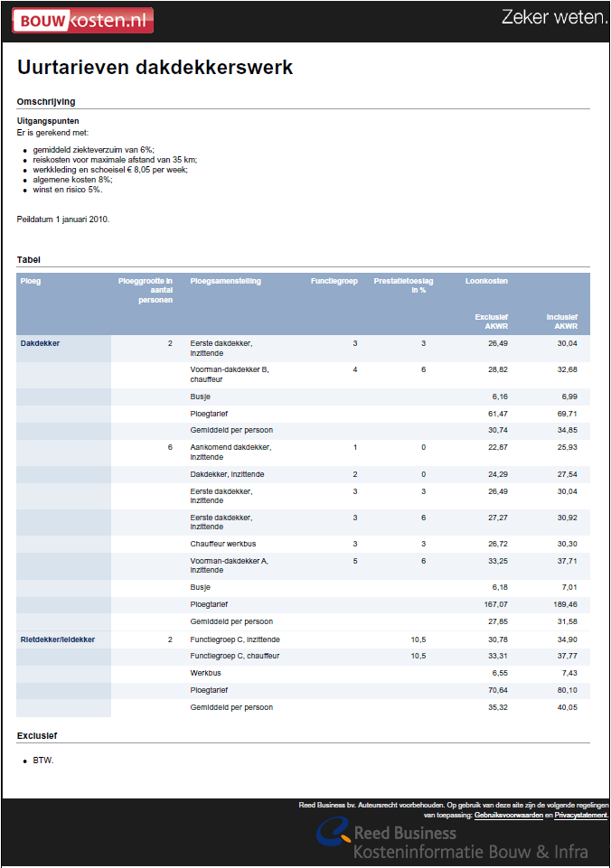Click the value 28,82
611x868 pixels.
[x=497, y=369]
